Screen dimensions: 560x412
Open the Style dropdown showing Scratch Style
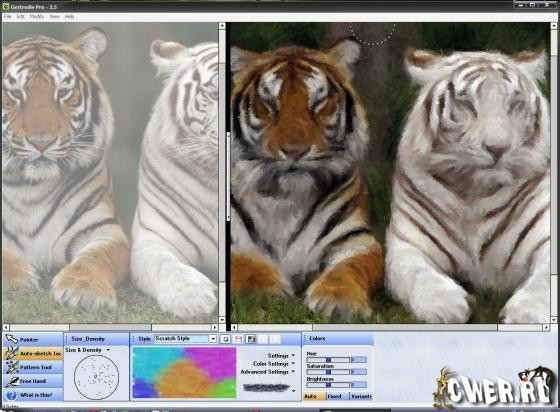pyautogui.click(x=185, y=338)
